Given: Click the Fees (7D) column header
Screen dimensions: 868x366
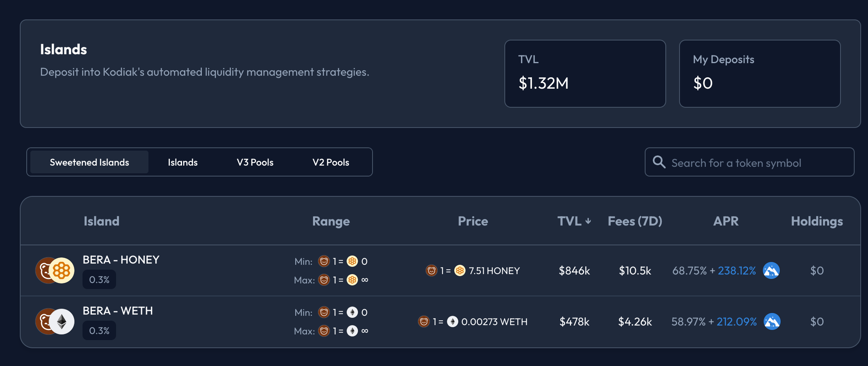Looking at the screenshot, I should 635,221.
